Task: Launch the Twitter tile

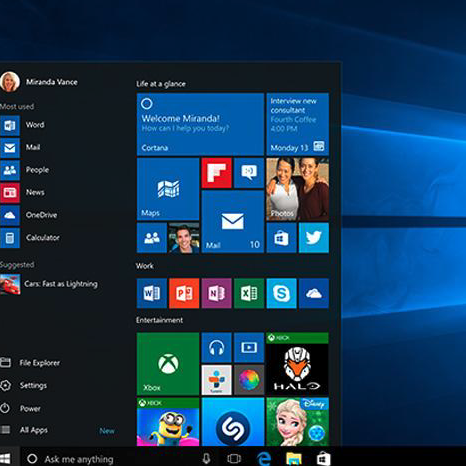Action: 314,238
